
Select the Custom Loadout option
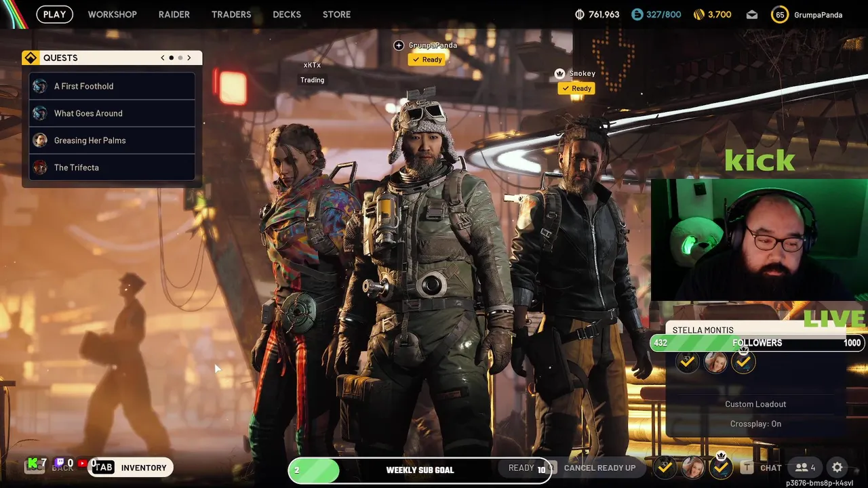pyautogui.click(x=755, y=404)
